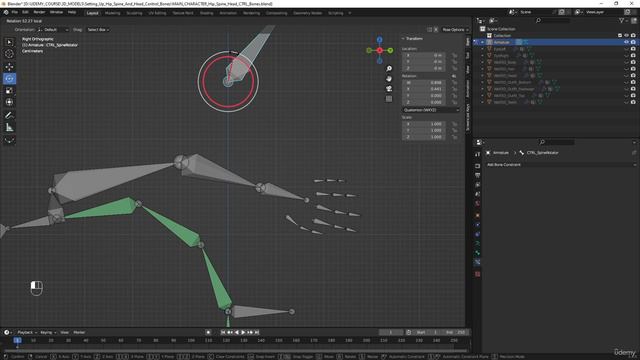This screenshot has height=360, width=640.
Task: Open the Material properties tab icon
Action: coord(478,274)
